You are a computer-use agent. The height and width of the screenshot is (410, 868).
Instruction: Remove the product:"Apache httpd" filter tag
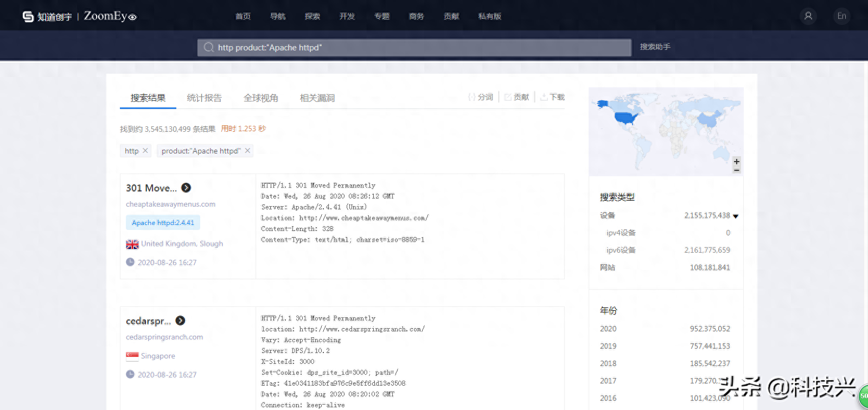pos(247,151)
